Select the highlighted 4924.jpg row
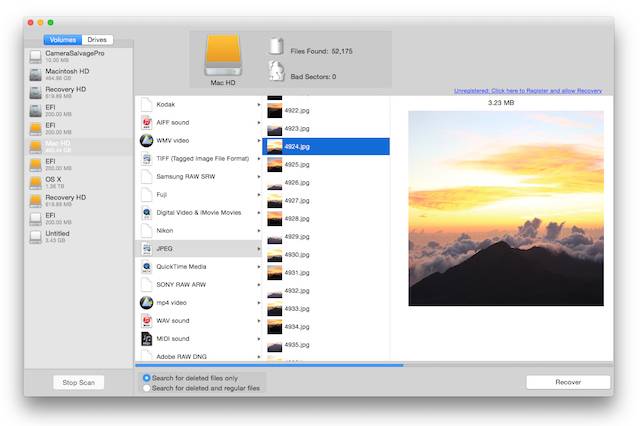The height and width of the screenshot is (426, 641). click(x=326, y=146)
